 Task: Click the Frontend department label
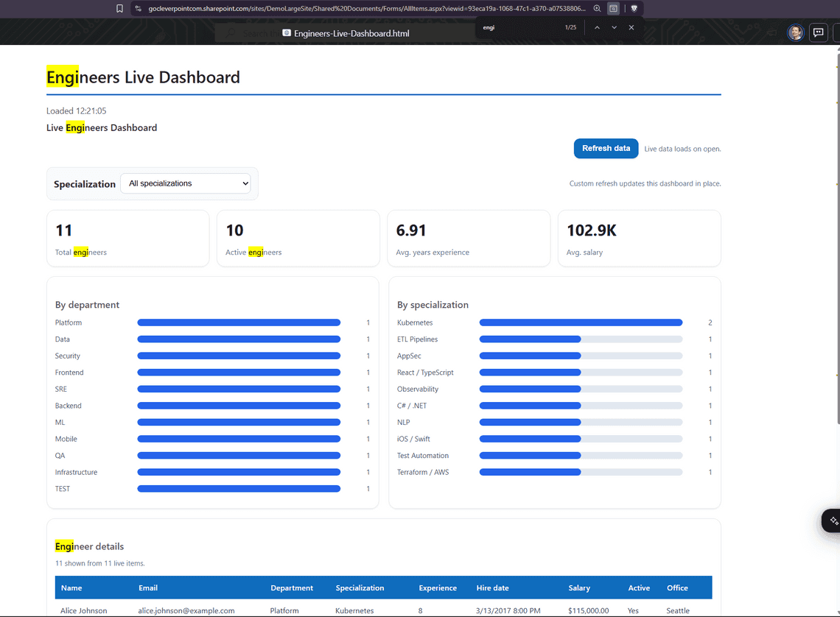69,373
